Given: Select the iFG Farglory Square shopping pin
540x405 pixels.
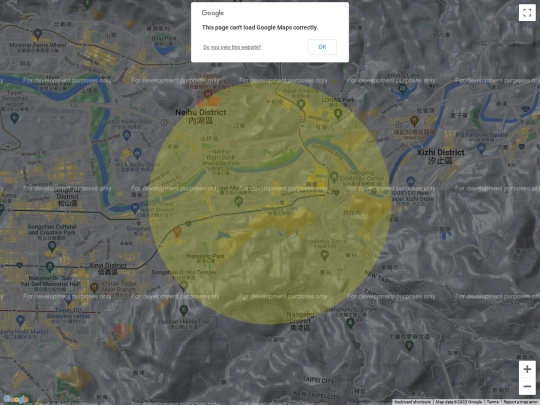Looking at the screenshot, I should pyautogui.click(x=481, y=148).
